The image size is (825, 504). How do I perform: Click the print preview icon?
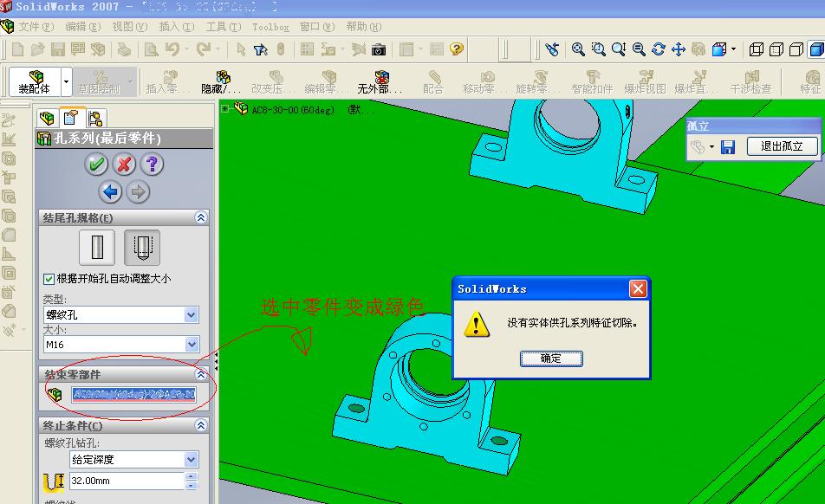(151, 49)
